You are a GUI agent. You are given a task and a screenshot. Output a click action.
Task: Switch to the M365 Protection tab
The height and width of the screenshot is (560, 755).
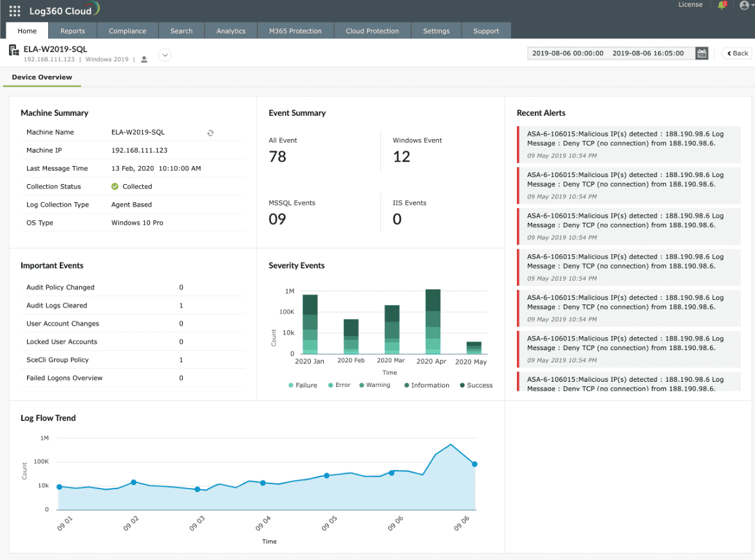(295, 31)
